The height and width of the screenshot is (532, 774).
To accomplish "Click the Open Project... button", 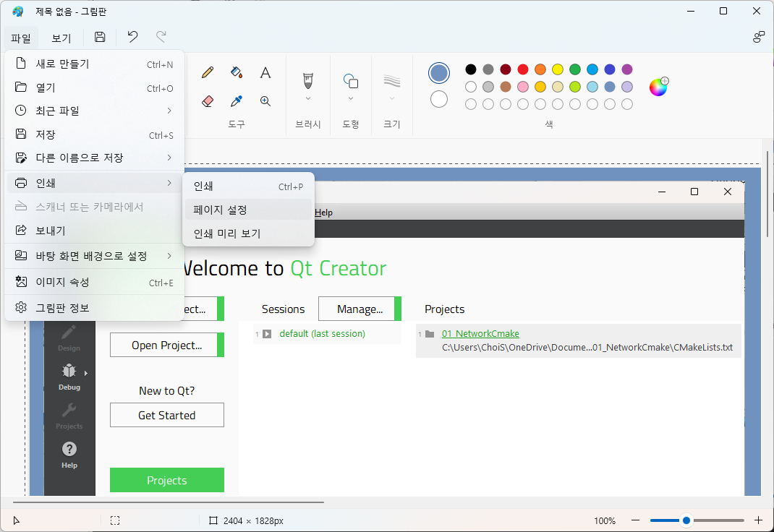I will pyautogui.click(x=167, y=345).
